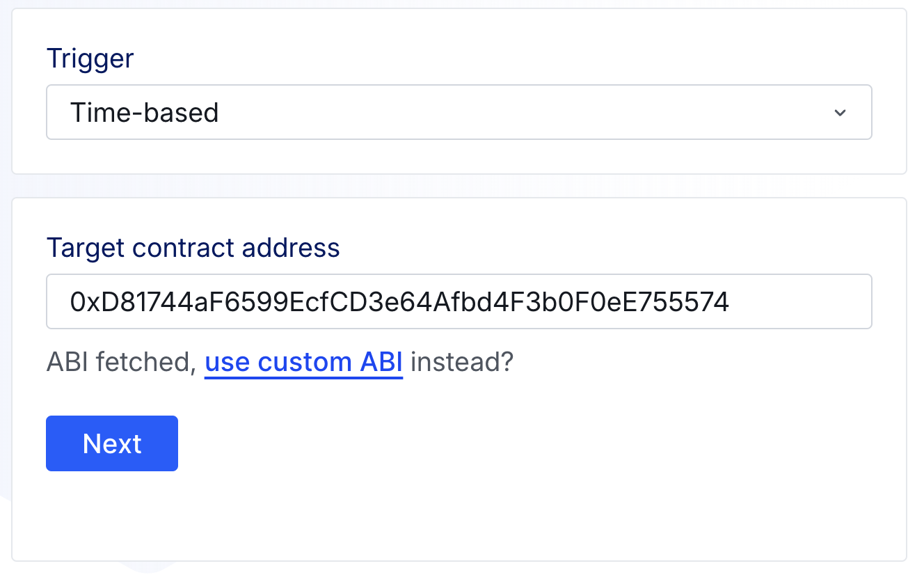Click the empty area right of Time-based
The height and width of the screenshot is (575, 924).
522,112
